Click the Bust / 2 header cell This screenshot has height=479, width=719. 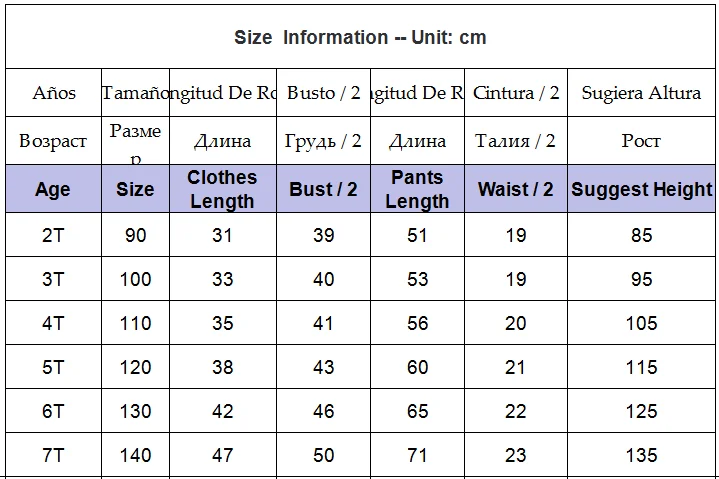(323, 189)
